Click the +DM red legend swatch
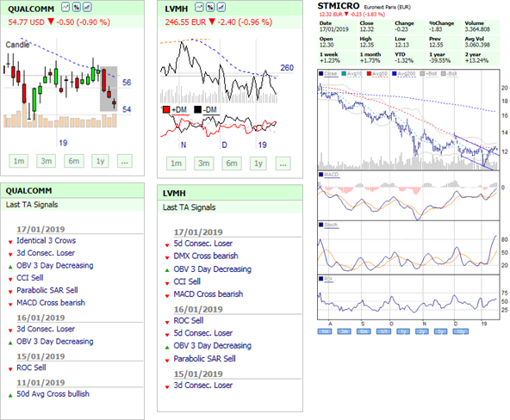 [166, 109]
